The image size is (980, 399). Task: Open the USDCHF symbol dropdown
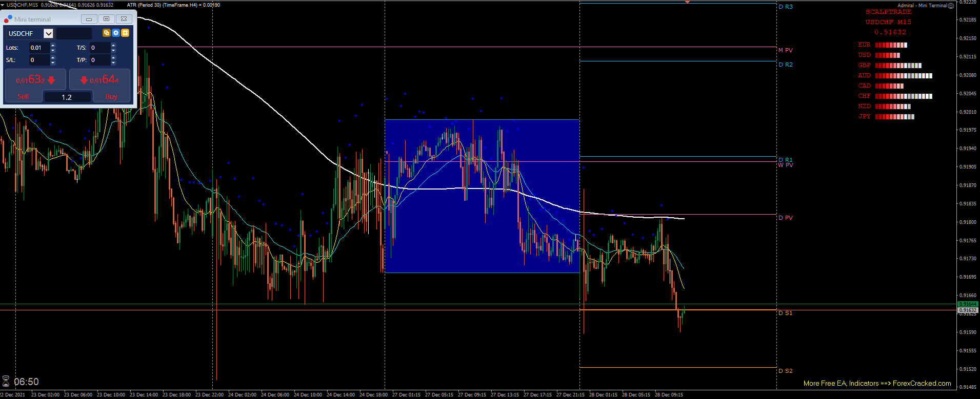click(x=49, y=33)
